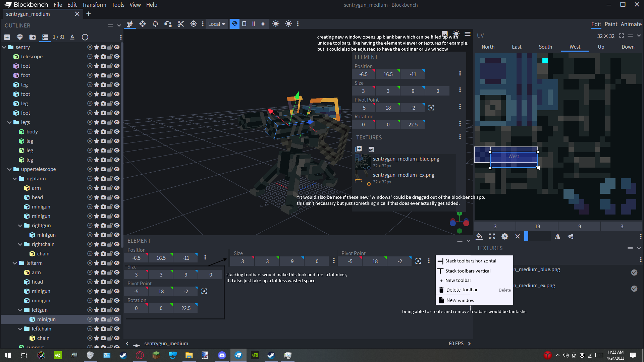Select the Rotate tool in the main toolbar
The image size is (644, 362).
coord(155,24)
